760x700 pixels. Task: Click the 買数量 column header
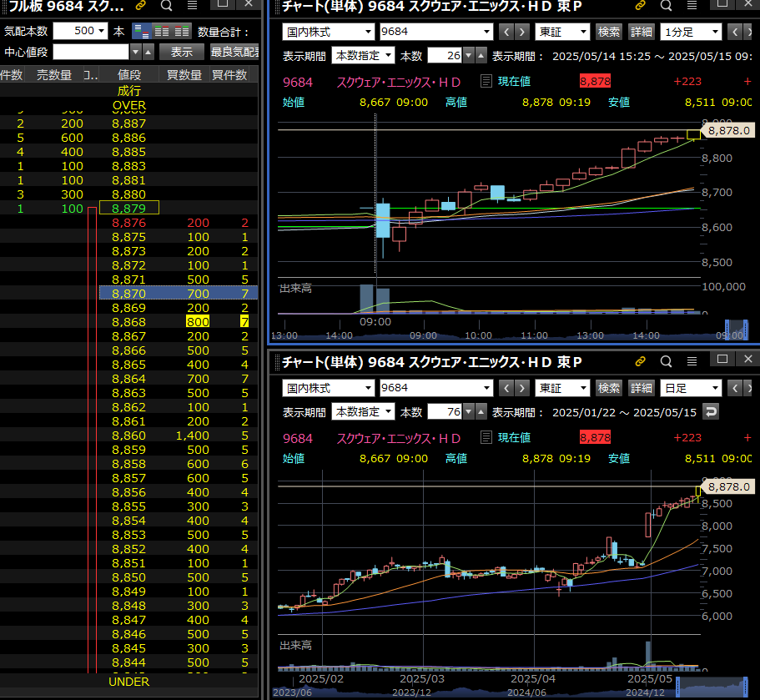(184, 75)
